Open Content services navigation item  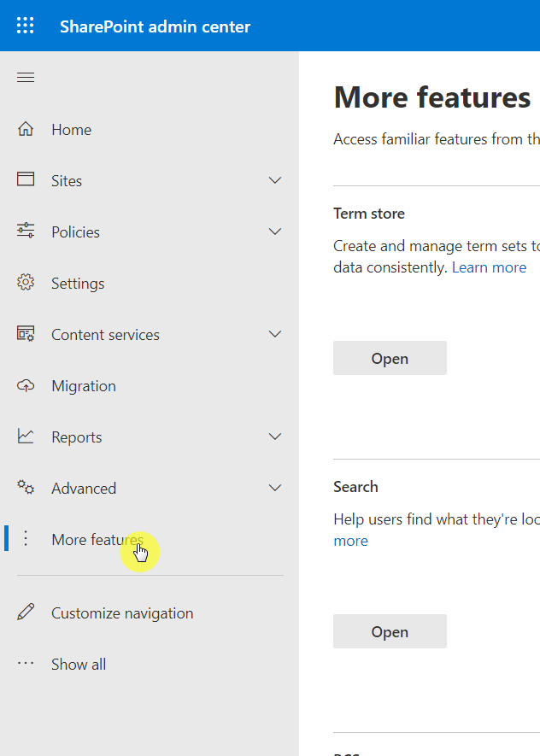tap(106, 335)
